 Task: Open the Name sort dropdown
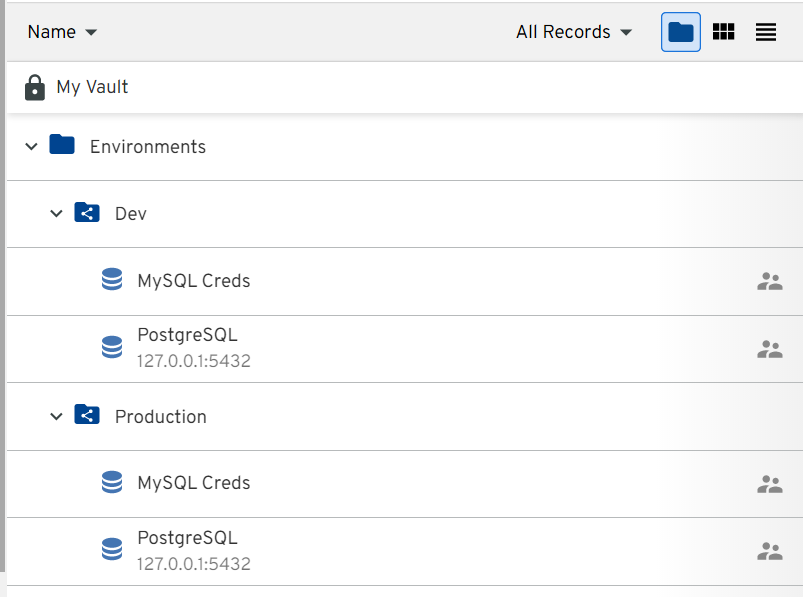pyautogui.click(x=62, y=32)
